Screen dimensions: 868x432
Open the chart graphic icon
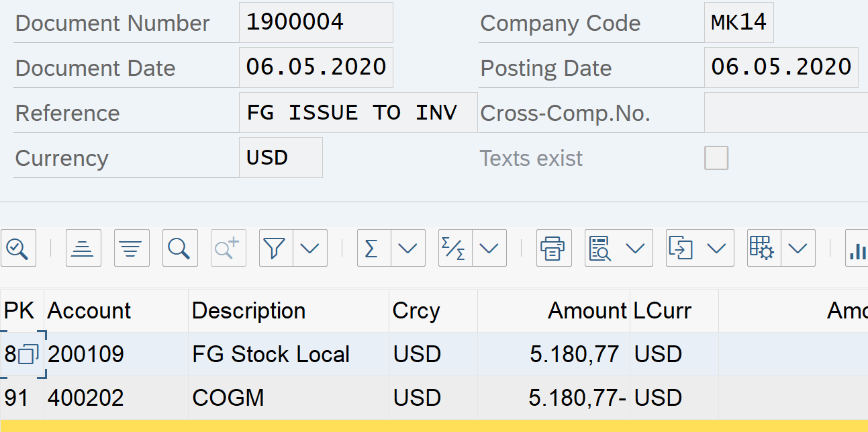coord(857,249)
